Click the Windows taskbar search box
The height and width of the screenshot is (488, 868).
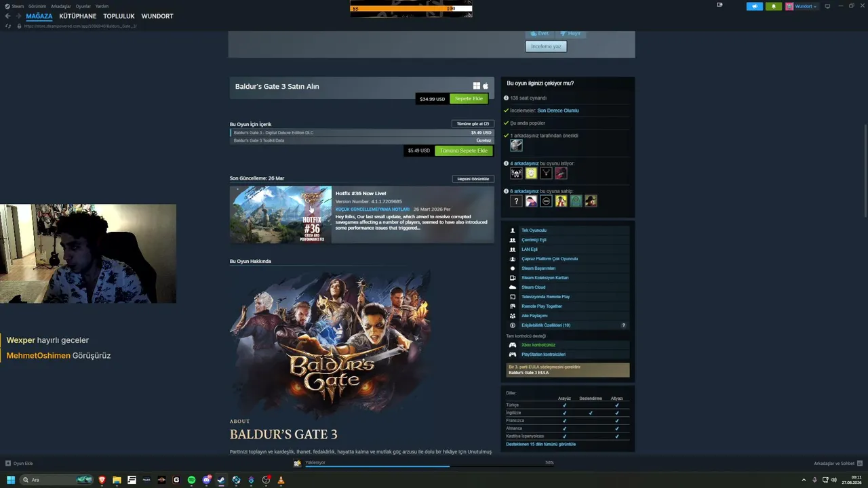(56, 480)
